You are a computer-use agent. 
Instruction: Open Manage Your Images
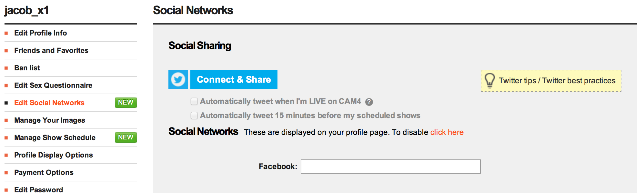[x=50, y=120]
